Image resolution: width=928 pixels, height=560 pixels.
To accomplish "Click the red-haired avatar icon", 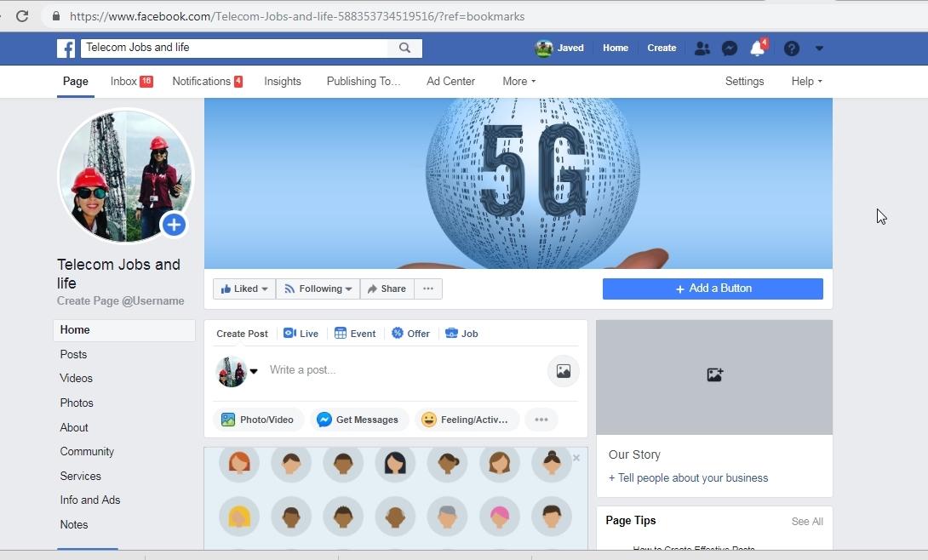I will 239,462.
